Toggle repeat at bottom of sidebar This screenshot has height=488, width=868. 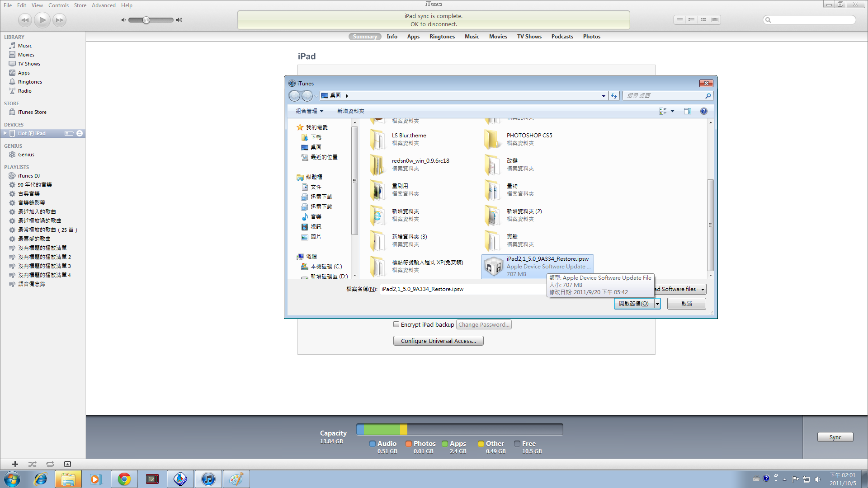point(50,464)
